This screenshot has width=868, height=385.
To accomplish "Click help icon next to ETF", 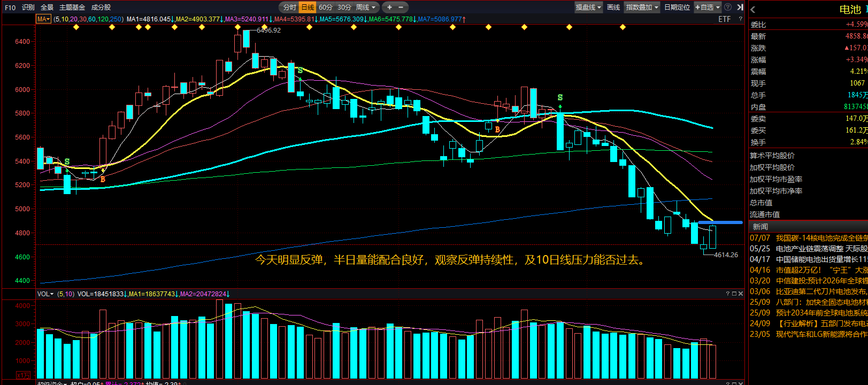I will click(740, 19).
